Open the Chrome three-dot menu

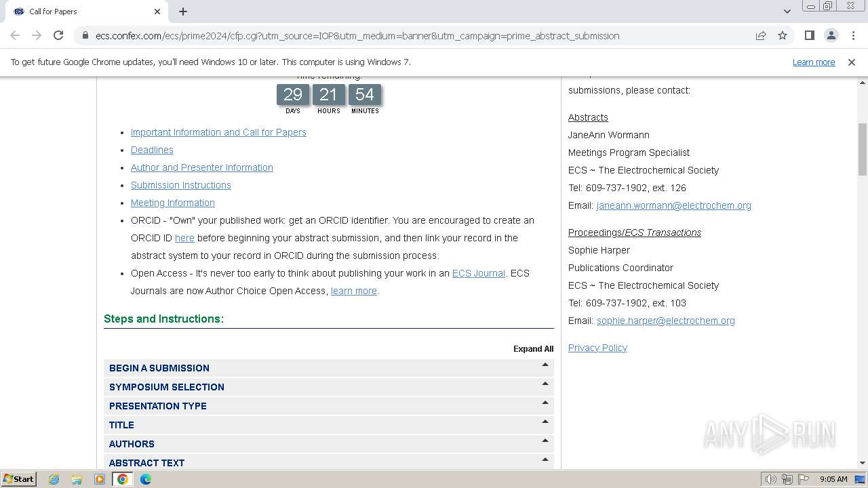tap(853, 35)
